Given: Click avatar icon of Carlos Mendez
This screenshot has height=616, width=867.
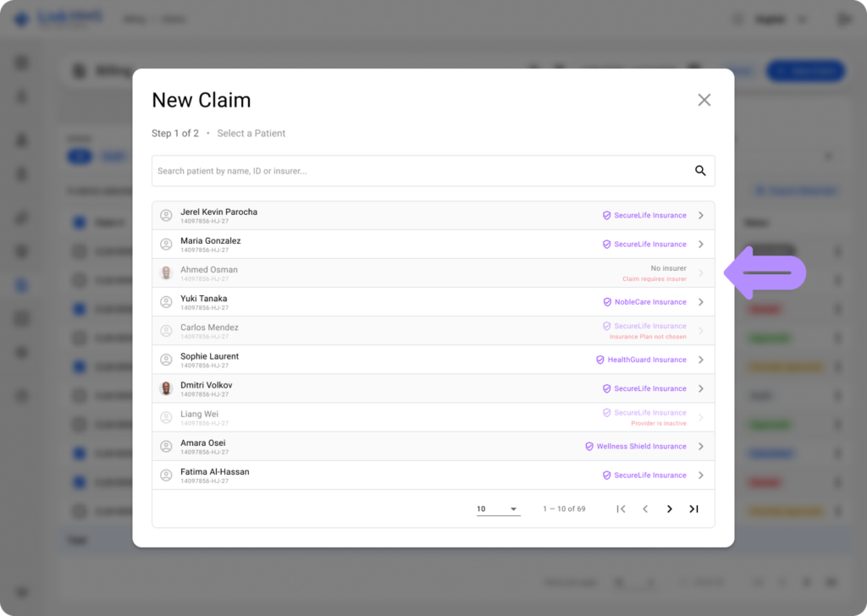Looking at the screenshot, I should click(166, 331).
